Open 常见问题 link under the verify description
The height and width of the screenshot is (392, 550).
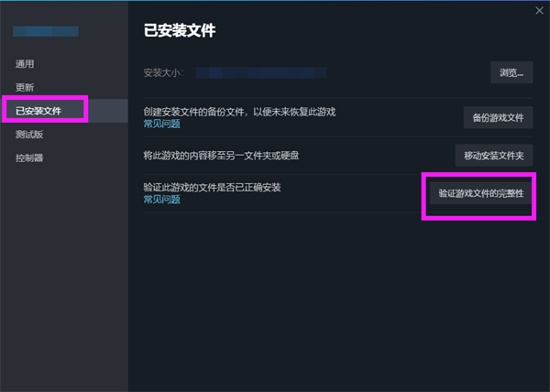click(161, 199)
